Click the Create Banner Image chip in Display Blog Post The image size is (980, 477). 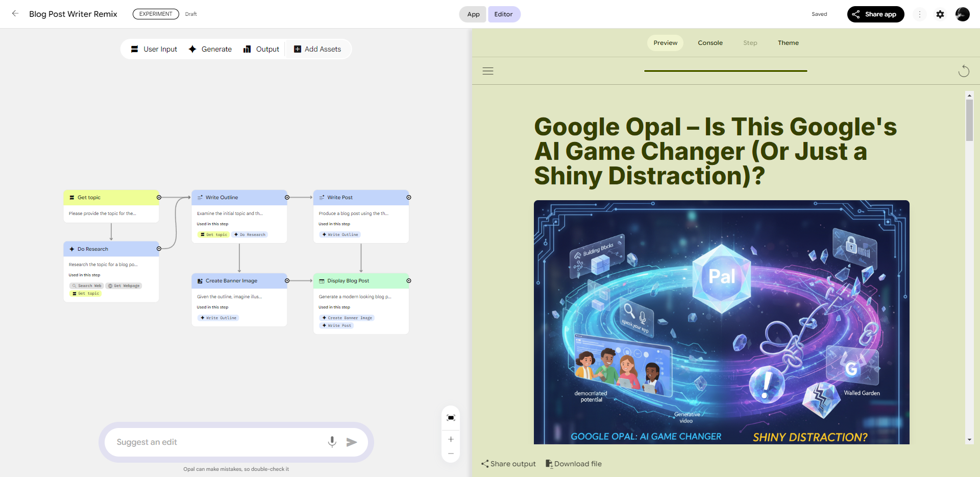point(347,318)
